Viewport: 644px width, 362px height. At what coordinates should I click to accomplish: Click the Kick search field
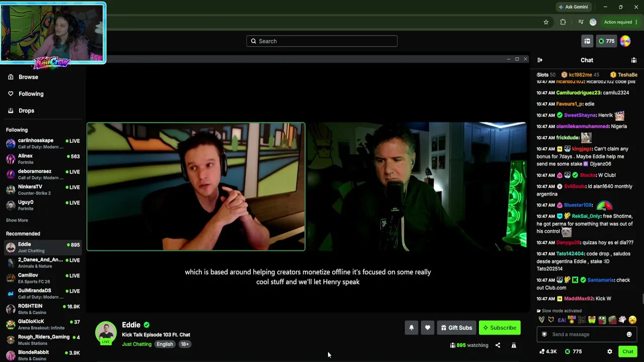(322, 41)
